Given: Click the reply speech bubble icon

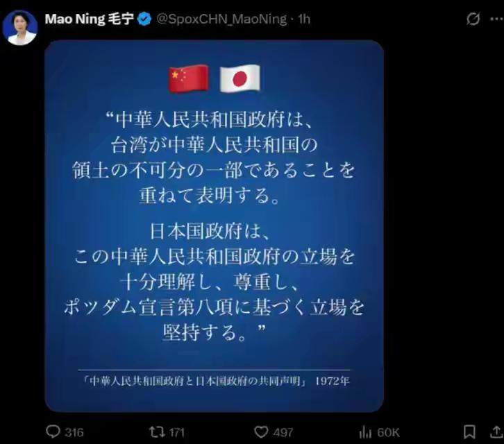Looking at the screenshot, I should point(53,432).
